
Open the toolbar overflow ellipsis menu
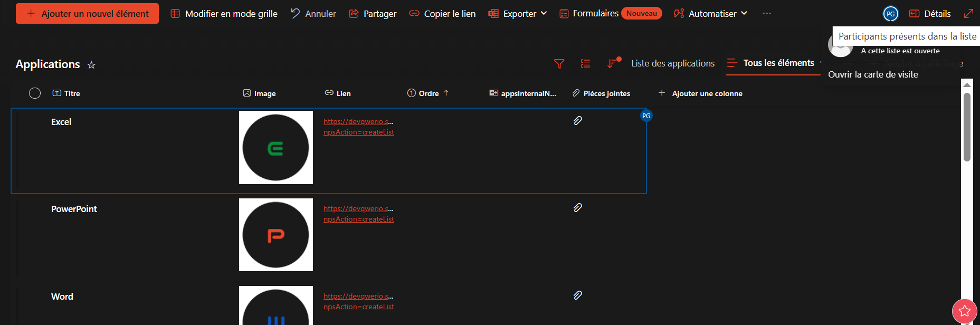767,14
